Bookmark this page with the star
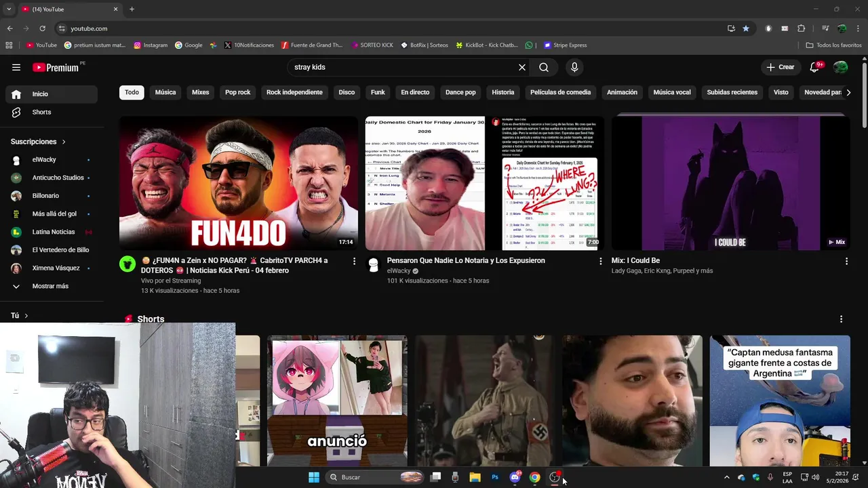 coord(746,28)
